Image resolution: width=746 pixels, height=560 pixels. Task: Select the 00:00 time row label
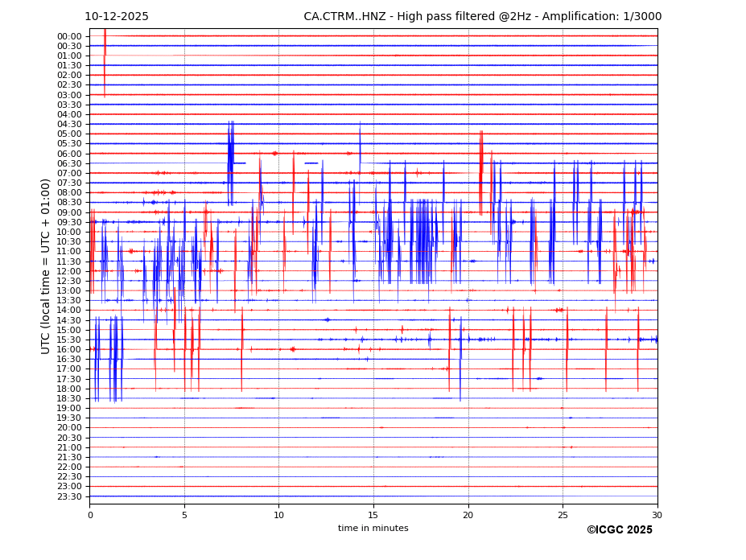tap(69, 36)
